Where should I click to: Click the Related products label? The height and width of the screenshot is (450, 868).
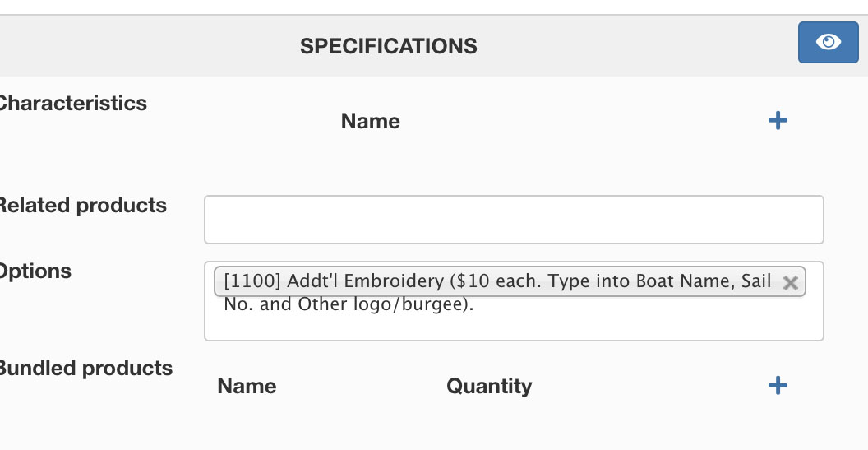coord(82,206)
